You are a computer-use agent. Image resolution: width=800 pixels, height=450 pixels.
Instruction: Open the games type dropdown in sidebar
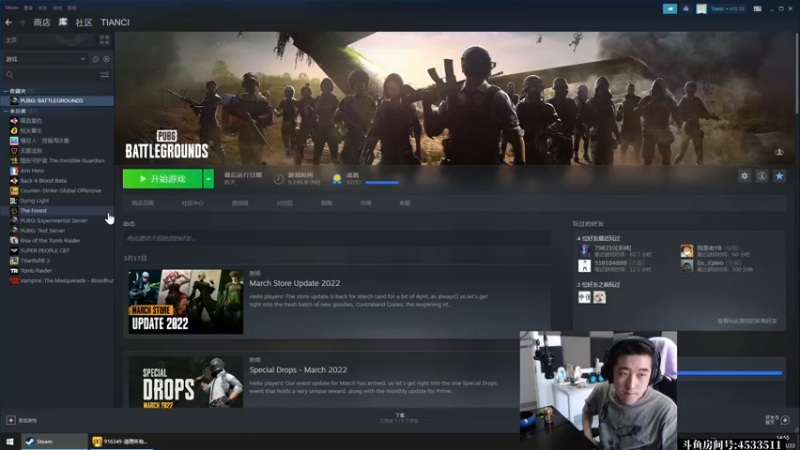tap(45, 59)
